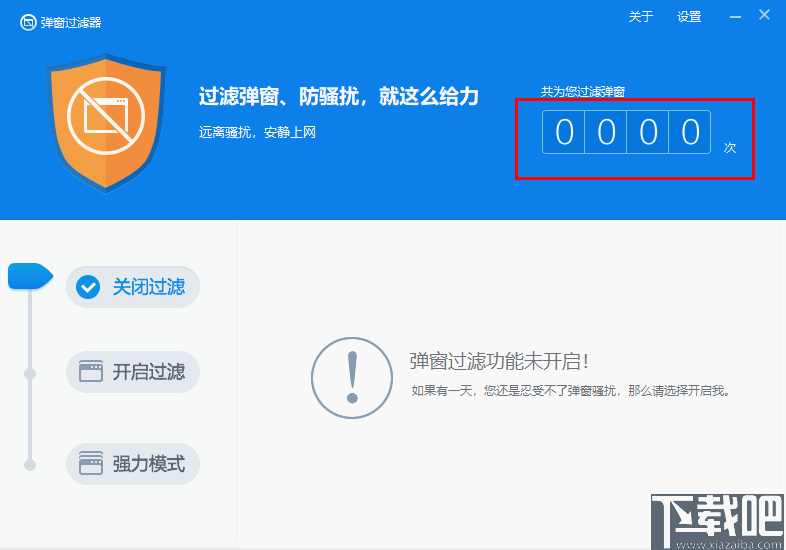The image size is (786, 550).
Task: Click the 弹窗过滤器 logo icon in the title bar
Action: coord(28,23)
